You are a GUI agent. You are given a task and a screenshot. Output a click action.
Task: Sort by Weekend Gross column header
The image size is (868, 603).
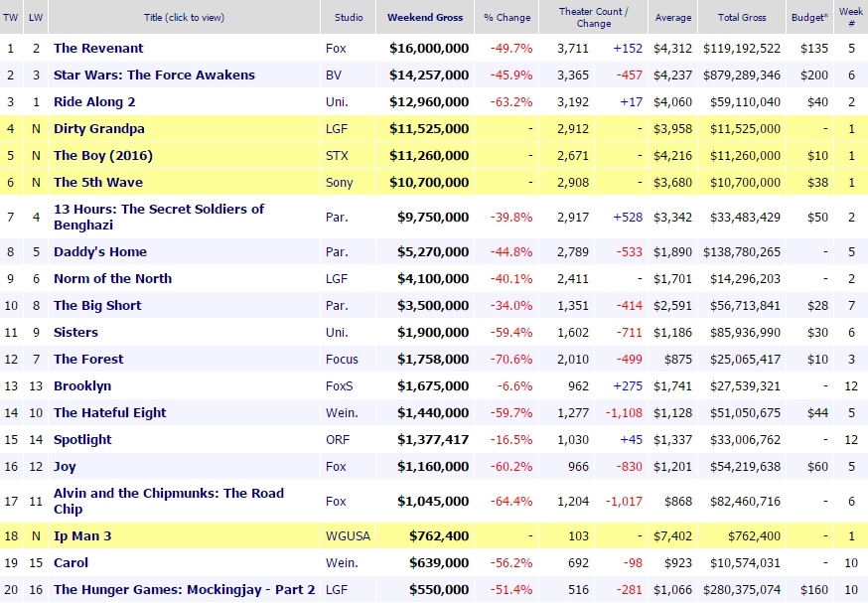pyautogui.click(x=425, y=17)
